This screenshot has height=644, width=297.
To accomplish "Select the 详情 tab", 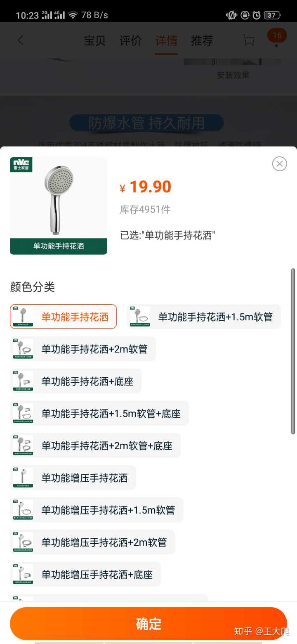I will [x=166, y=40].
